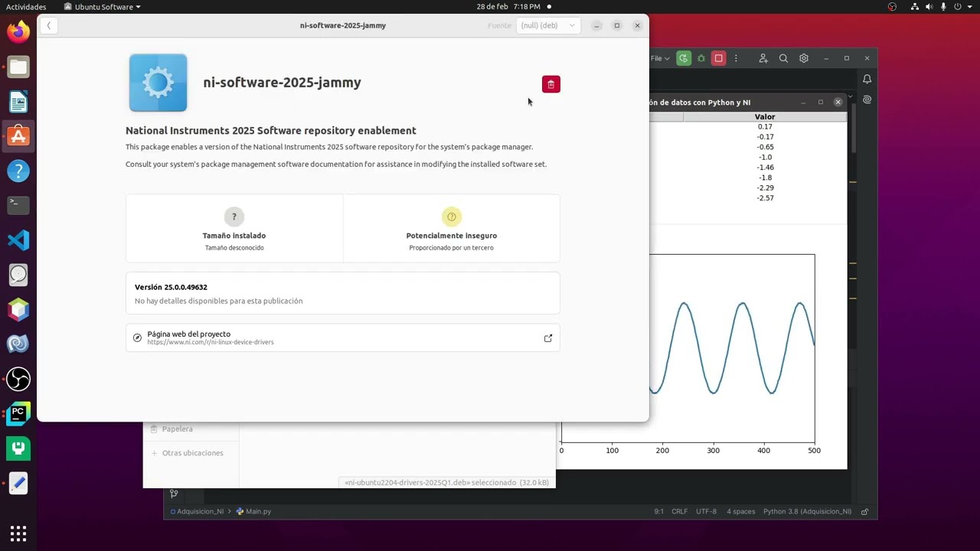Open the clock and calendar at 7:18 PM

(x=508, y=7)
